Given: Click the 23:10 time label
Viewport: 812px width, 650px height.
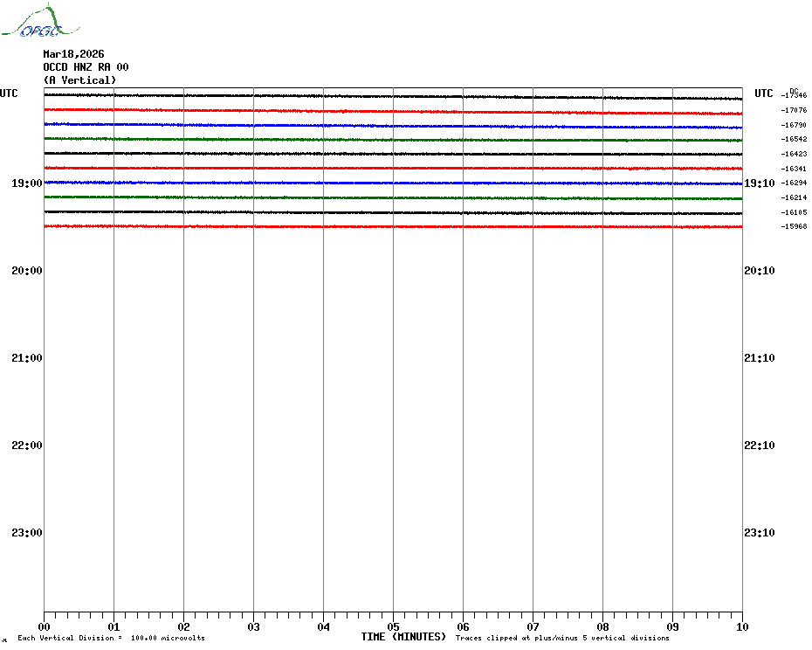Looking at the screenshot, I should coord(760,533).
